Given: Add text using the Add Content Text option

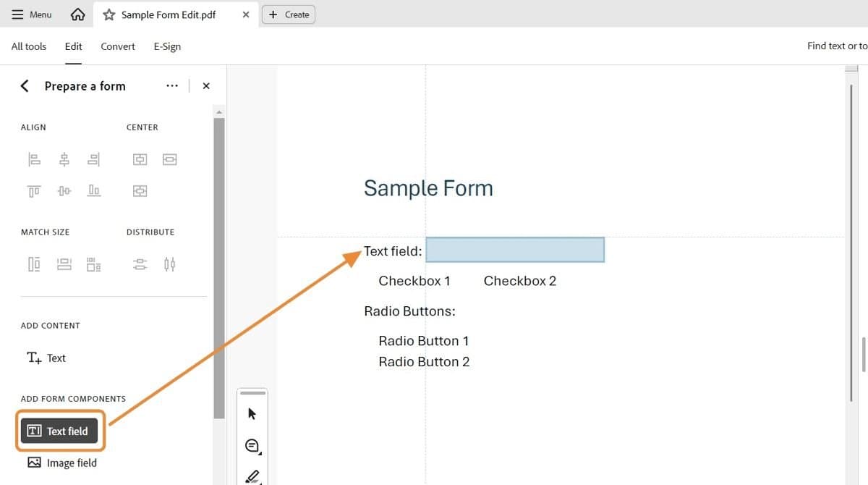Looking at the screenshot, I should point(46,358).
